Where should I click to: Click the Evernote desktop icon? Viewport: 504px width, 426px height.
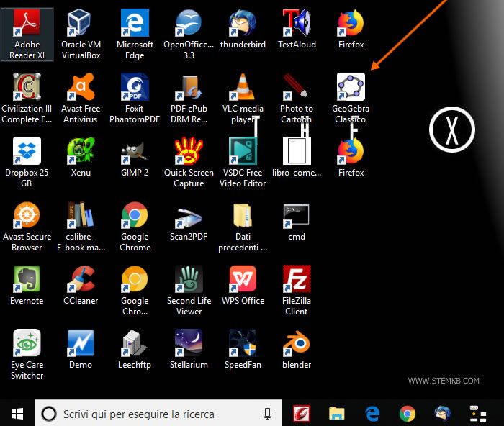[x=27, y=285]
